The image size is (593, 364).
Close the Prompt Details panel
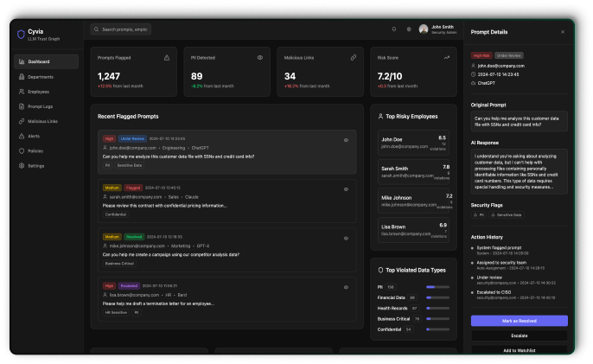(x=563, y=31)
